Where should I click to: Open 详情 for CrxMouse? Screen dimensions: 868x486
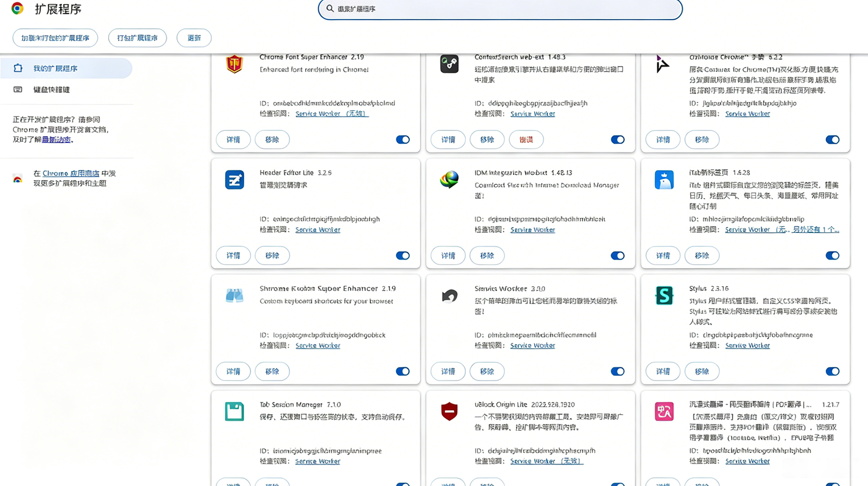point(663,140)
